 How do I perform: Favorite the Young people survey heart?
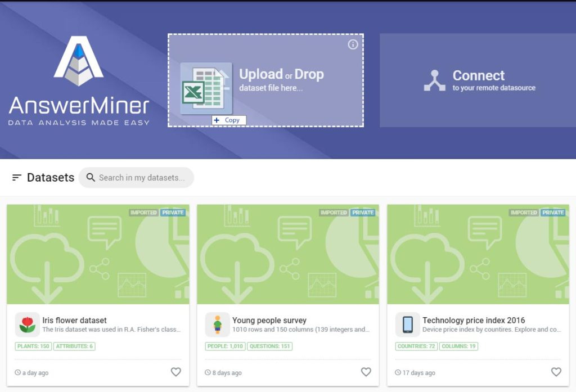(366, 372)
